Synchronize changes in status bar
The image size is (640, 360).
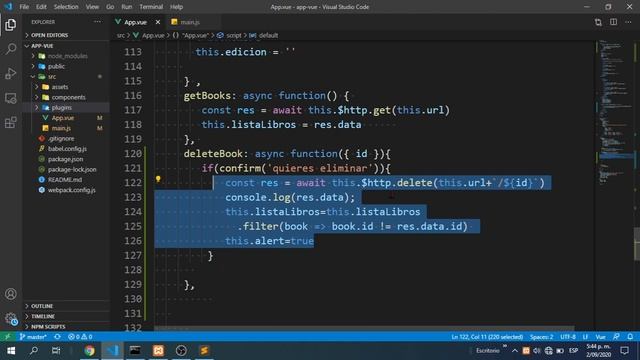58,337
